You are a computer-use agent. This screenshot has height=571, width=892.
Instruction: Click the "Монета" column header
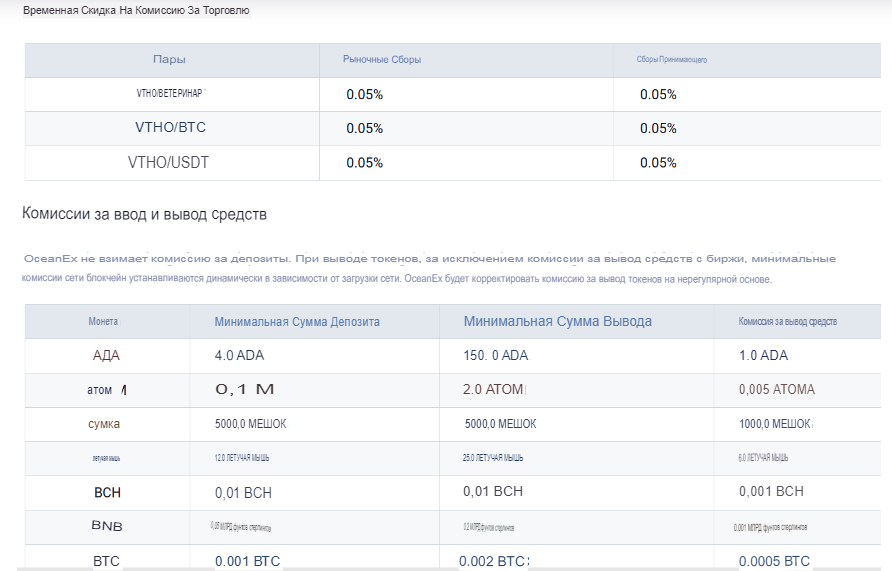point(104,322)
